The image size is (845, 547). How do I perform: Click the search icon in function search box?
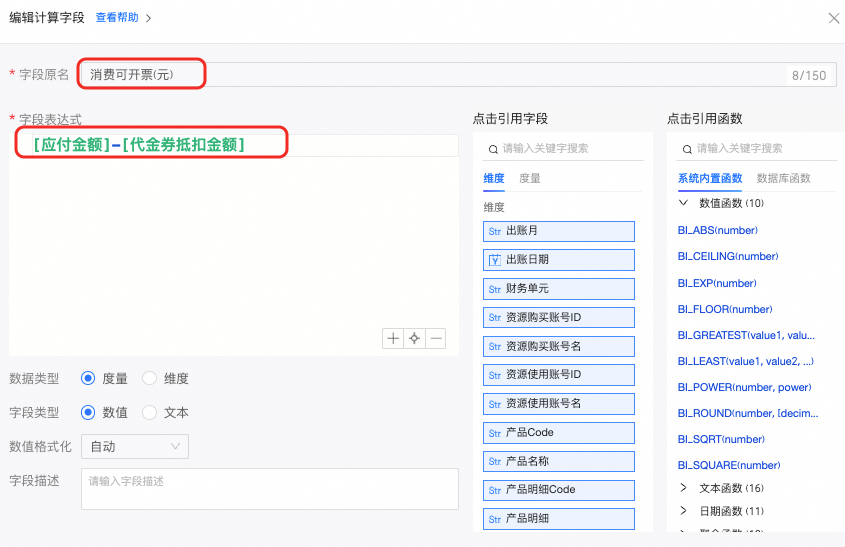687,149
